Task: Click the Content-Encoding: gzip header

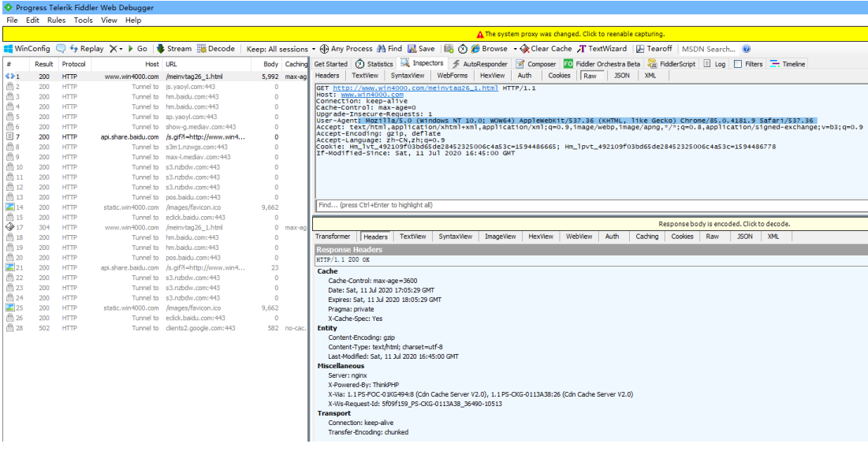Action: (361, 338)
